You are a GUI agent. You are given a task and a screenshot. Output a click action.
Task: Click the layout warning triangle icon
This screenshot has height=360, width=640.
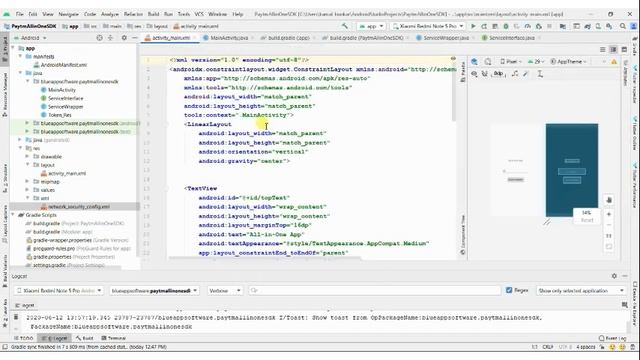[614, 62]
